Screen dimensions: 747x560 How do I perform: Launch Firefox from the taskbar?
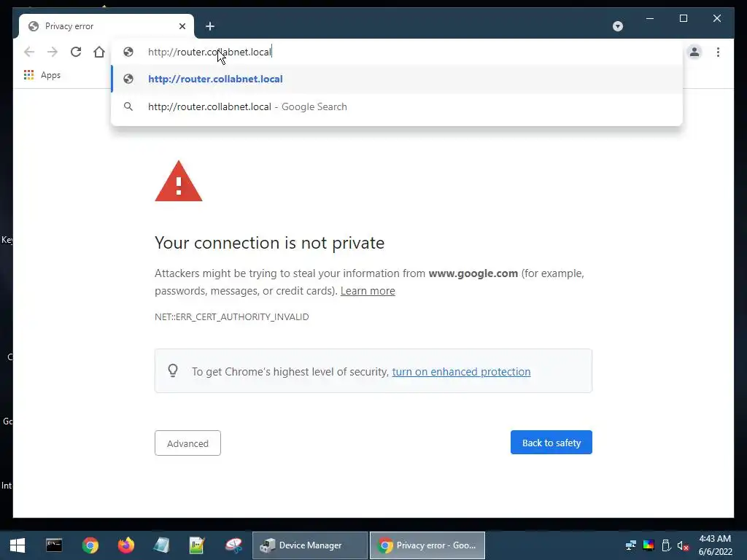click(125, 545)
